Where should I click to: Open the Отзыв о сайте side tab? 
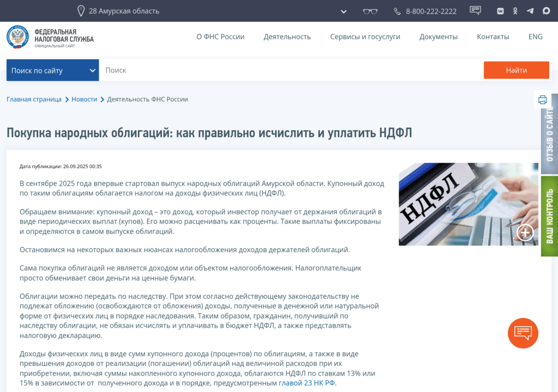[549, 134]
